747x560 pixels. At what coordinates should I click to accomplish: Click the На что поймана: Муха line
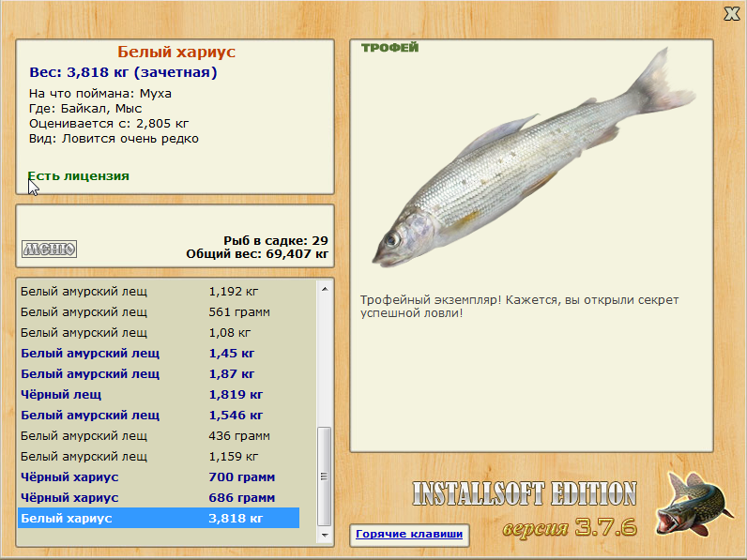[x=100, y=94]
